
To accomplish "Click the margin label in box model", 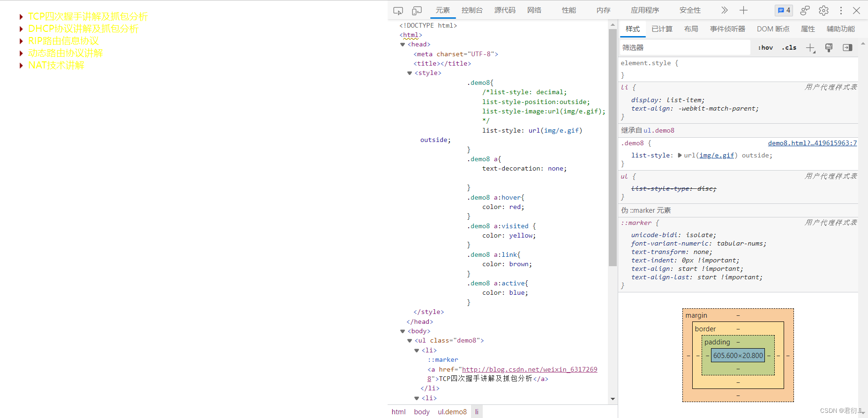I will point(696,315).
